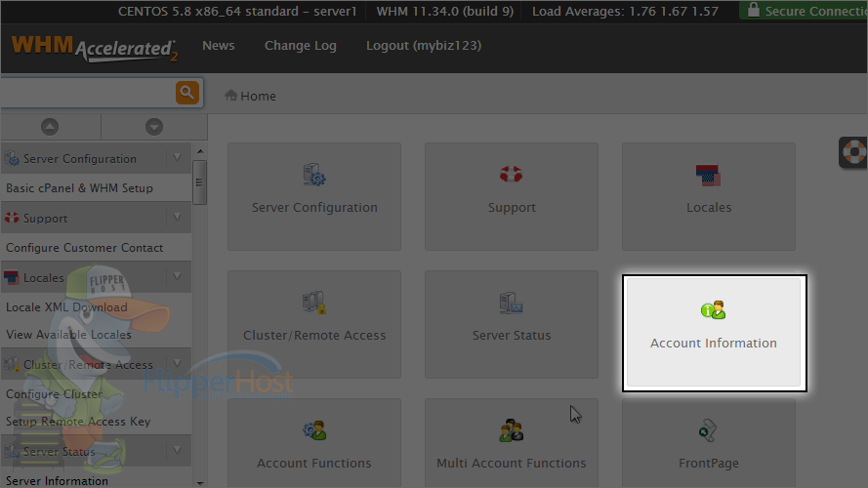The height and width of the screenshot is (488, 868).
Task: Click the sidebar expand down-arrow button
Action: click(154, 127)
